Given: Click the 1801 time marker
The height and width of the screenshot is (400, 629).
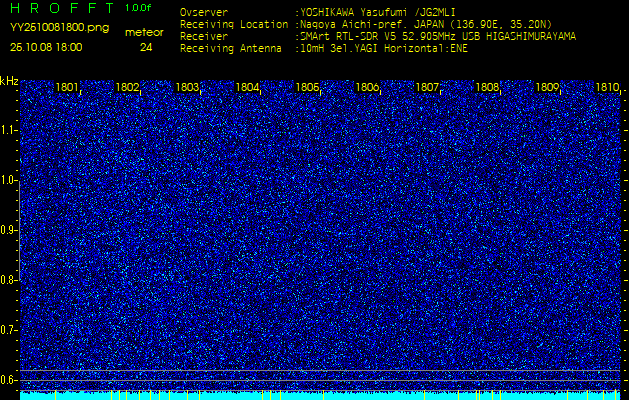Looking at the screenshot, I should click(67, 87).
